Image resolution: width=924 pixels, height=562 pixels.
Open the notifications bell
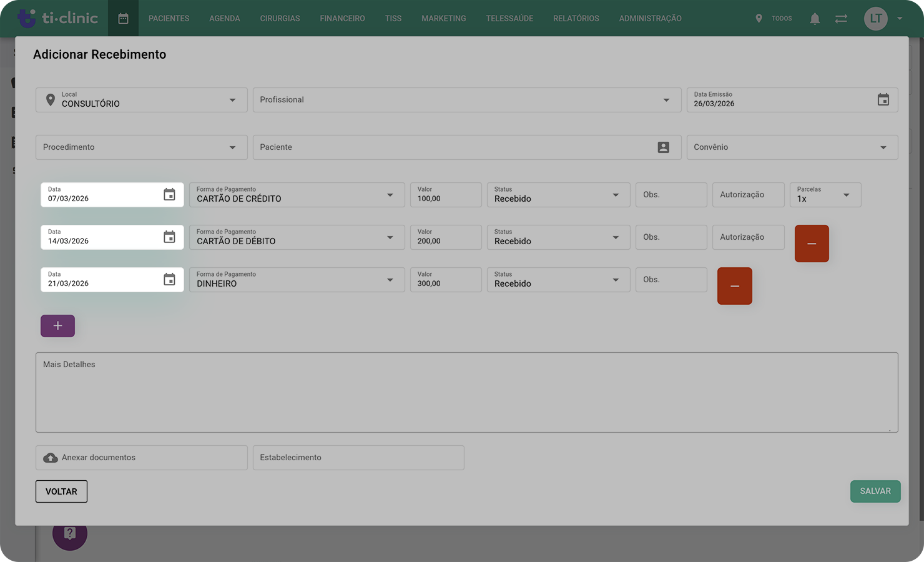(815, 19)
